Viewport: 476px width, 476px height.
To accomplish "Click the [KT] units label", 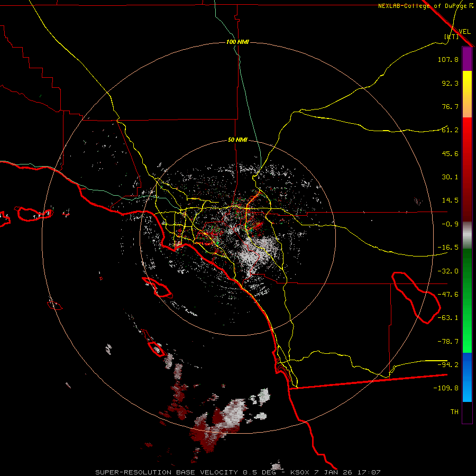I will point(452,36).
